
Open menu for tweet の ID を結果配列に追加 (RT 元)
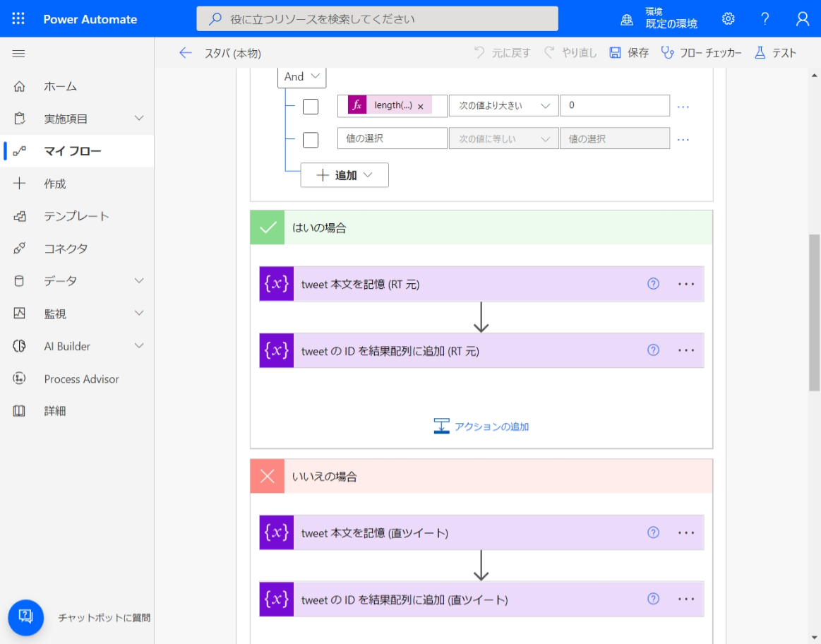pyautogui.click(x=686, y=350)
